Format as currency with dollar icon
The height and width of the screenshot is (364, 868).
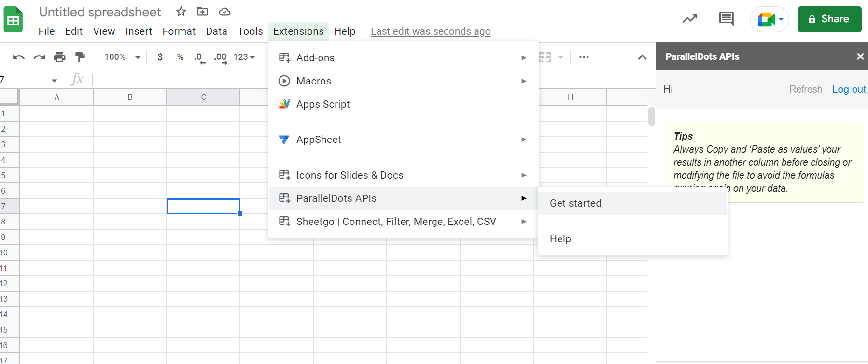[160, 57]
